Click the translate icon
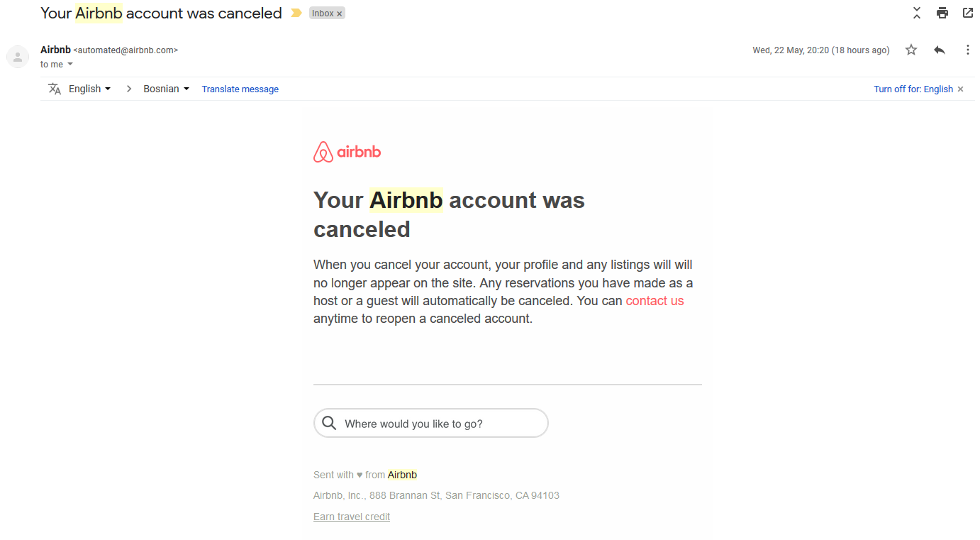The image size is (980, 540). click(x=55, y=89)
